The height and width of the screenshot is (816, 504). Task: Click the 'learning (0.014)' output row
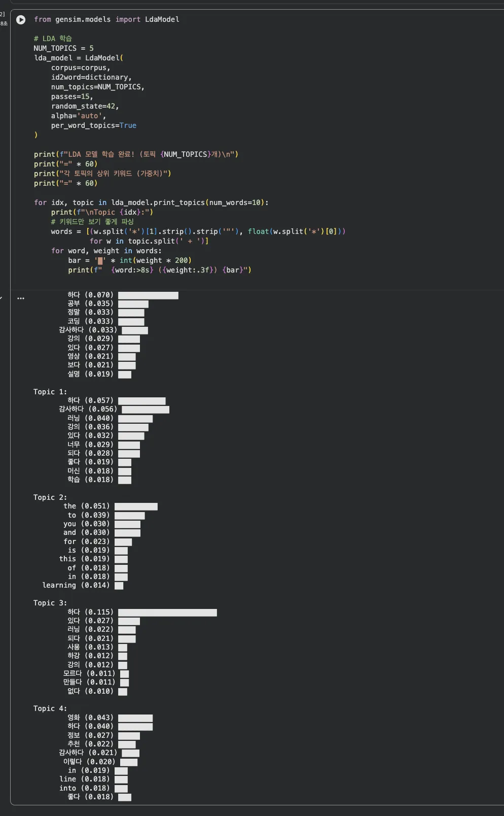(x=76, y=585)
